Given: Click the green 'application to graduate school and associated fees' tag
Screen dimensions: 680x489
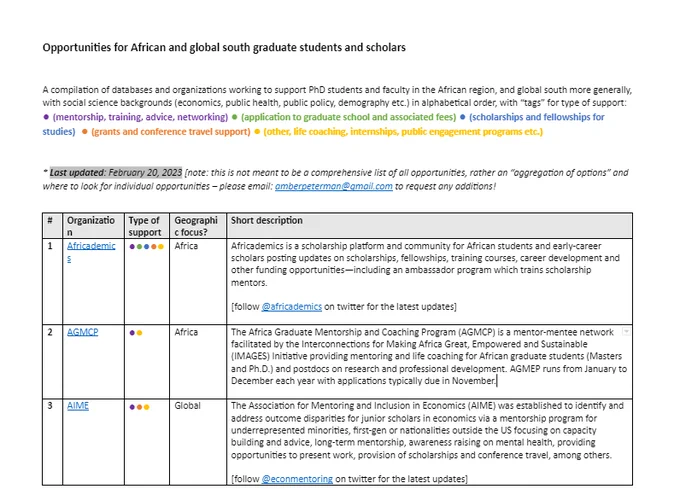Looking at the screenshot, I should coord(348,117).
